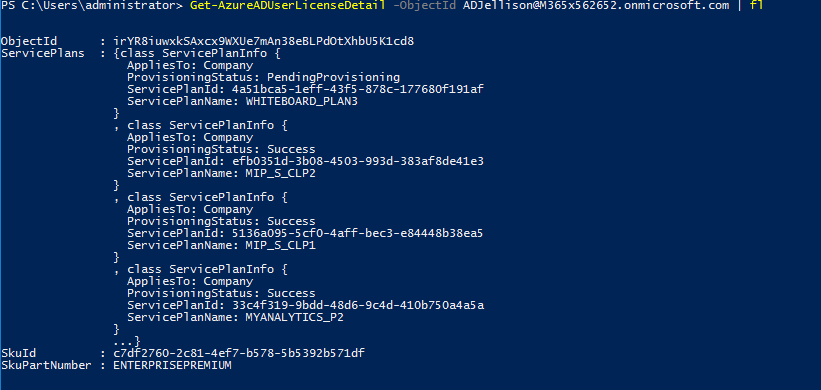Click the SkuId value starting with c7df2760
Screen dimensions: 821x390
pyautogui.click(x=239, y=353)
